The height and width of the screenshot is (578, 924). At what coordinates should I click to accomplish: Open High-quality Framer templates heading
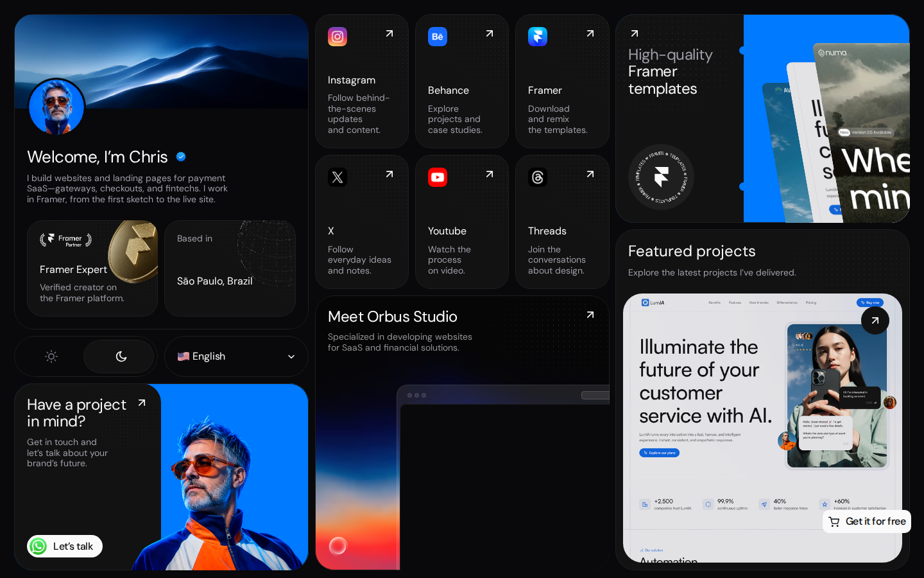click(x=671, y=71)
